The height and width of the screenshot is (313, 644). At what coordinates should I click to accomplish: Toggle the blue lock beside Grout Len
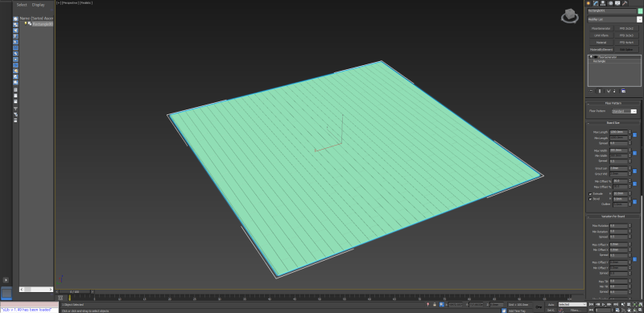[634, 171]
